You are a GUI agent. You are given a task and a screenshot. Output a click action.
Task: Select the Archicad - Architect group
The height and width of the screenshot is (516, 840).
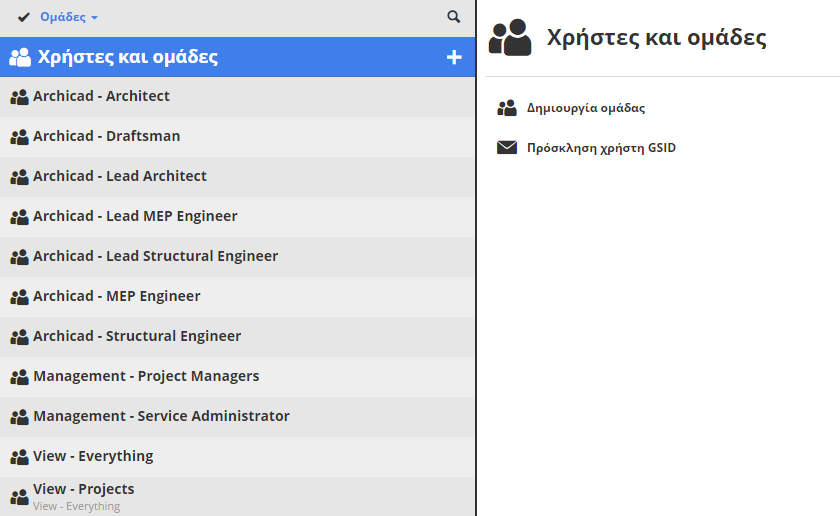coord(101,96)
